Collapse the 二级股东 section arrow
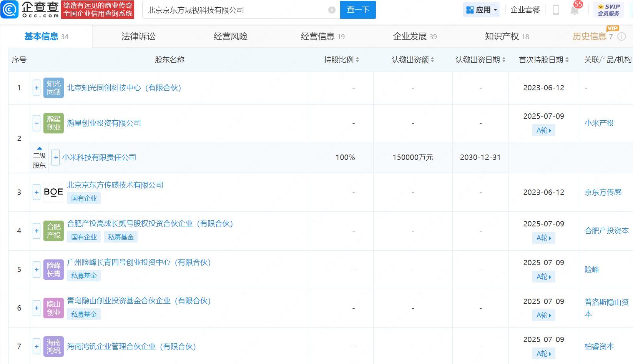The width and height of the screenshot is (633, 364). pos(39,148)
